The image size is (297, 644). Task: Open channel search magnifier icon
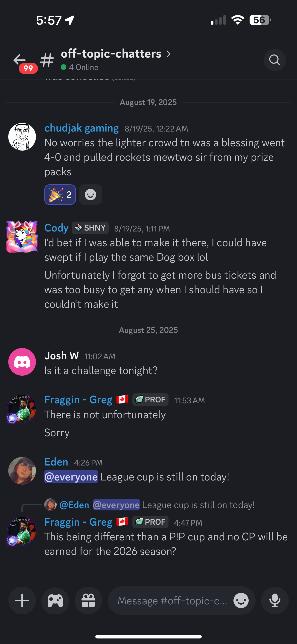click(x=274, y=60)
